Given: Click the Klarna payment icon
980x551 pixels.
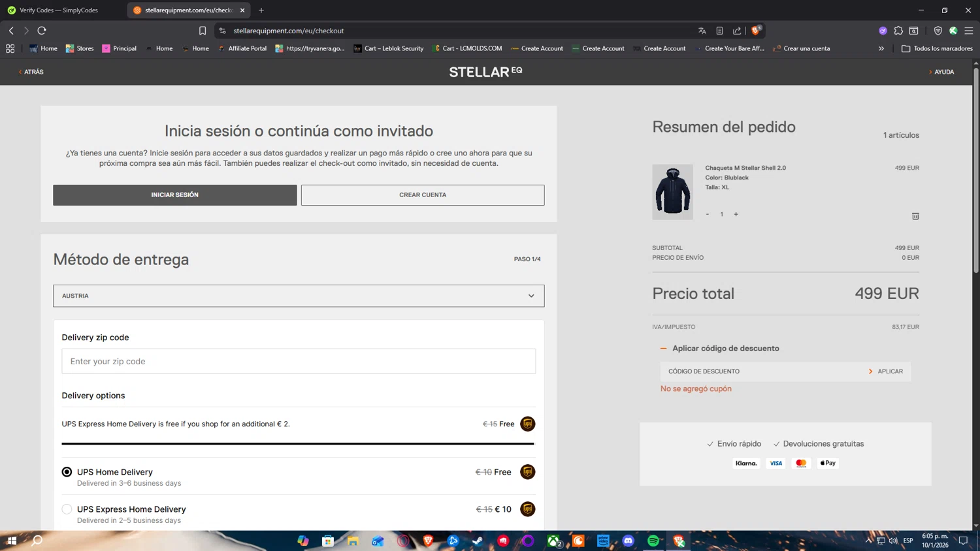Looking at the screenshot, I should click(746, 463).
